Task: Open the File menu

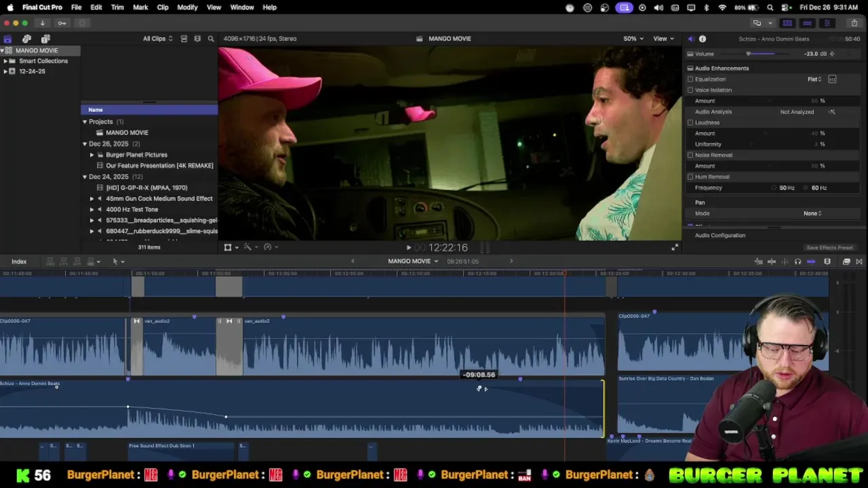Action: pos(77,7)
